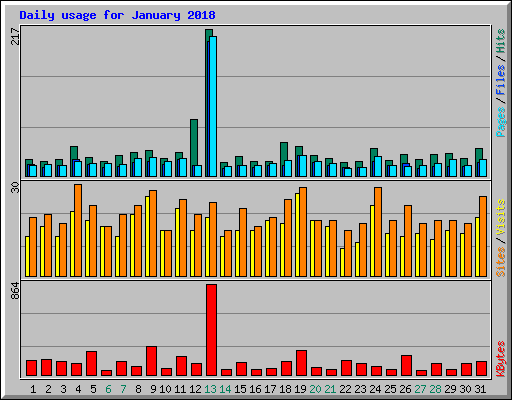
Task: Select the orange Visits bar for day 31
Action: [483, 236]
